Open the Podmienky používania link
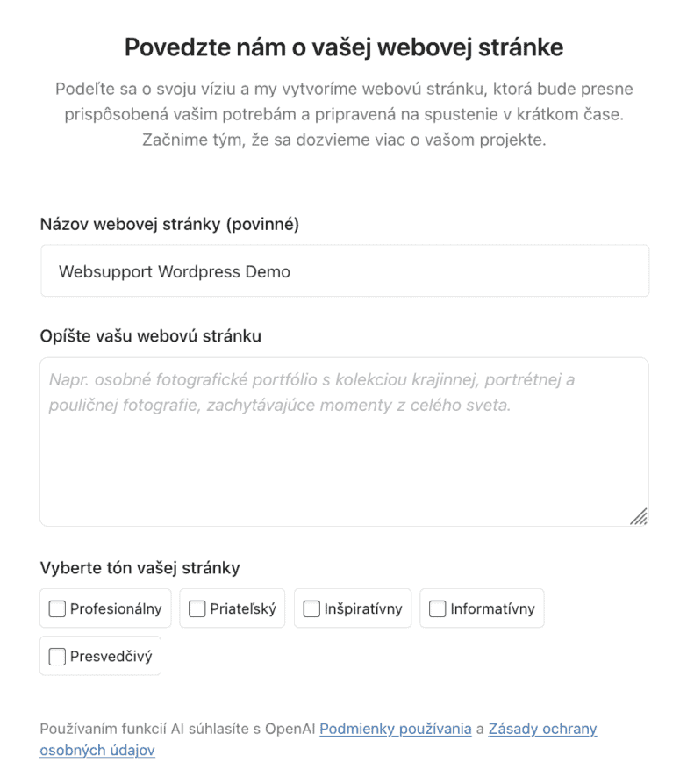687x784 pixels. tap(395, 729)
